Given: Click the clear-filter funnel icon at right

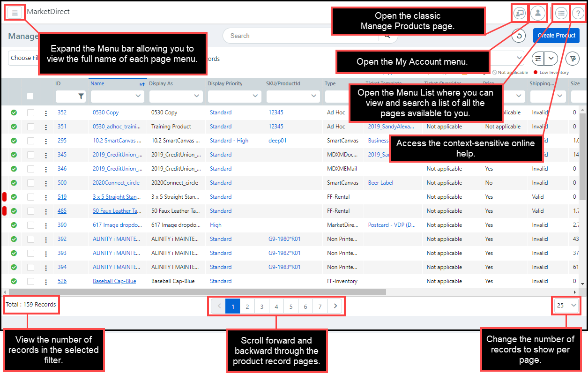Looking at the screenshot, I should 572,59.
